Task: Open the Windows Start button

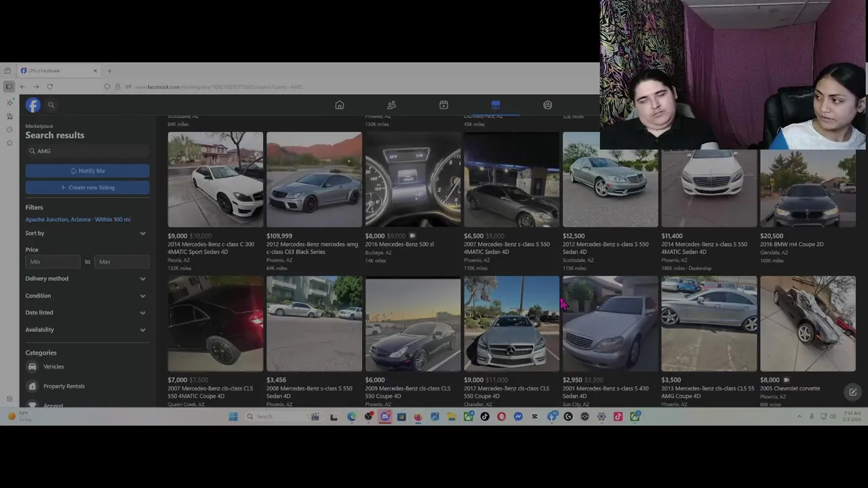Action: tap(233, 417)
